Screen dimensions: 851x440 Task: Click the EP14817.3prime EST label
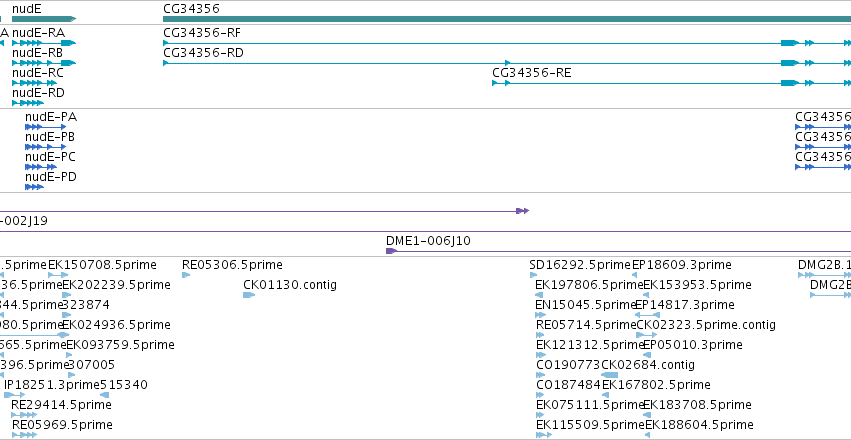[685, 304]
